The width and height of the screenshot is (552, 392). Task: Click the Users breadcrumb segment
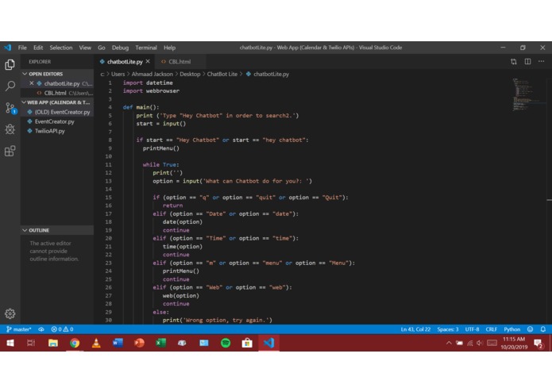pos(118,74)
